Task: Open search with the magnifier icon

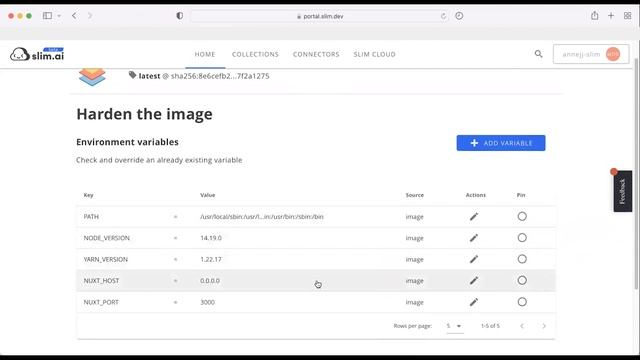Action: click(538, 54)
